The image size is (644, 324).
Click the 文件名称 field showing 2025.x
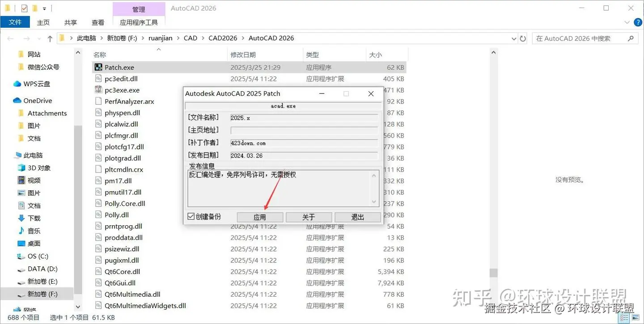coord(304,118)
